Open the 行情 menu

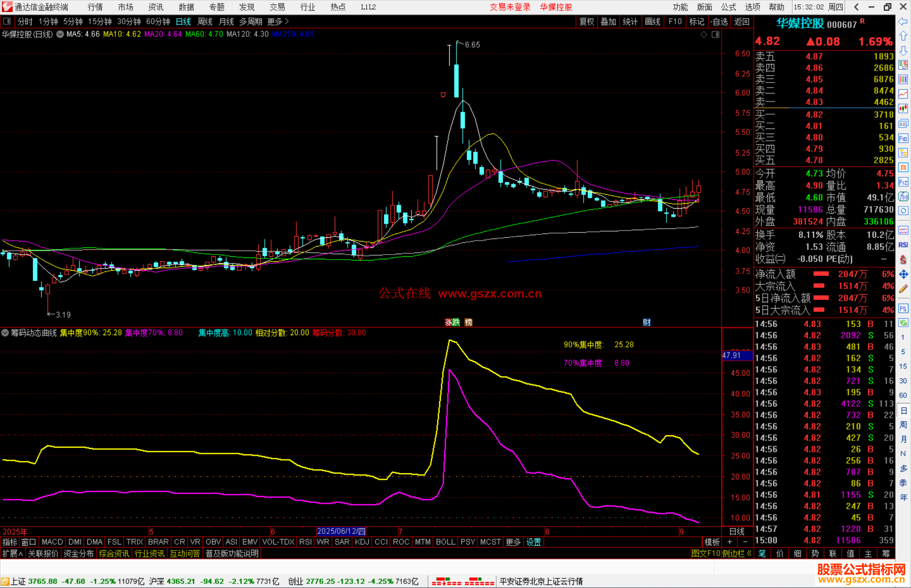pos(95,7)
